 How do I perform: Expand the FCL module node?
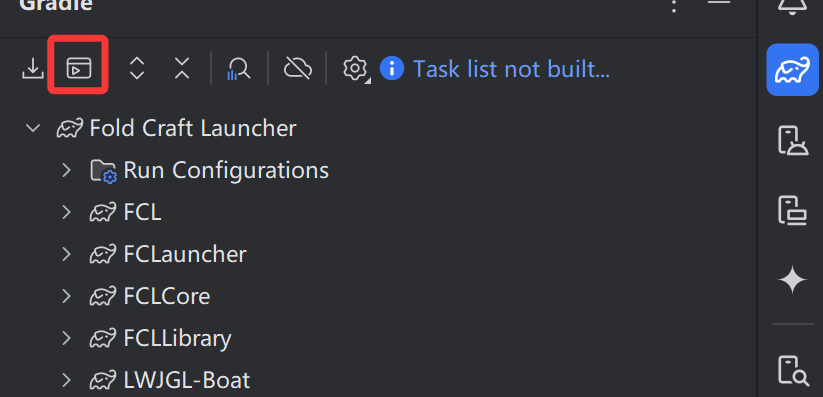66,212
